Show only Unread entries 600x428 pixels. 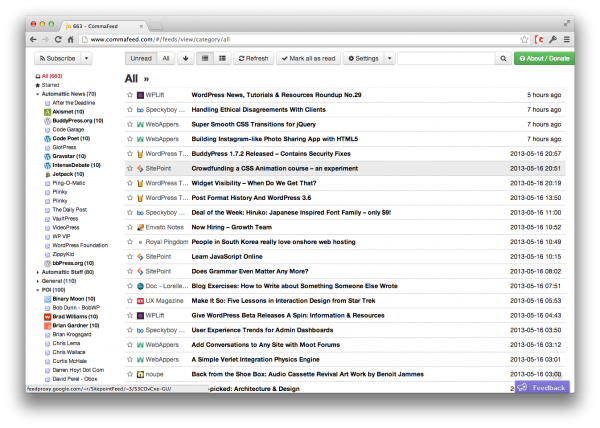pyautogui.click(x=141, y=59)
